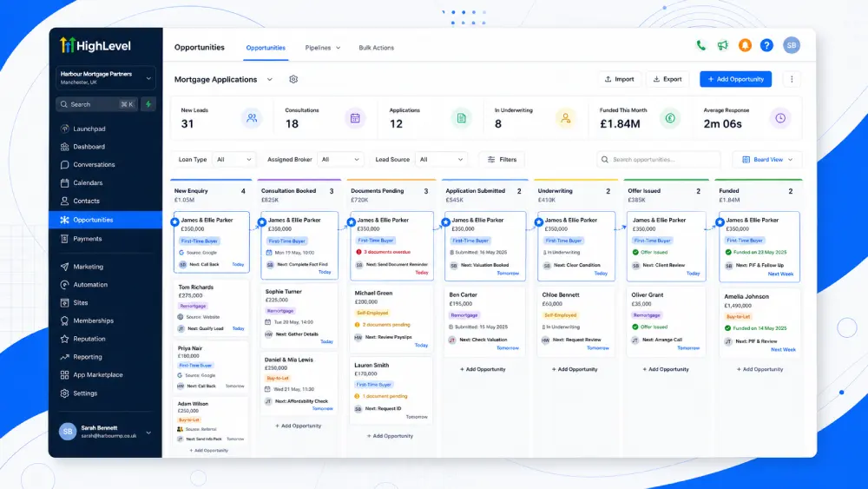Click the Add Opportunity blue button

736,79
